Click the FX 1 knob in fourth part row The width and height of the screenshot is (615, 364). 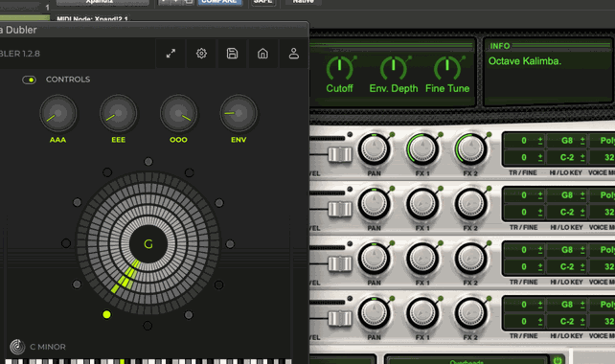click(x=422, y=313)
